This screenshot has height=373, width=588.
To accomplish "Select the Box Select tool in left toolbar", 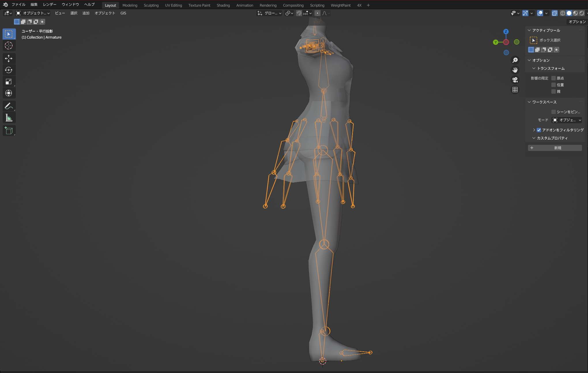I will pyautogui.click(x=9, y=34).
